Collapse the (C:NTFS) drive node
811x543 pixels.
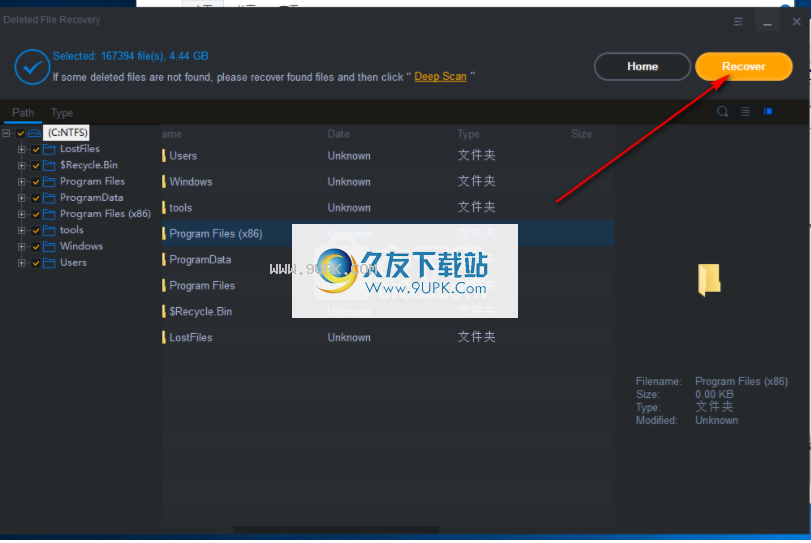pyautogui.click(x=6, y=133)
